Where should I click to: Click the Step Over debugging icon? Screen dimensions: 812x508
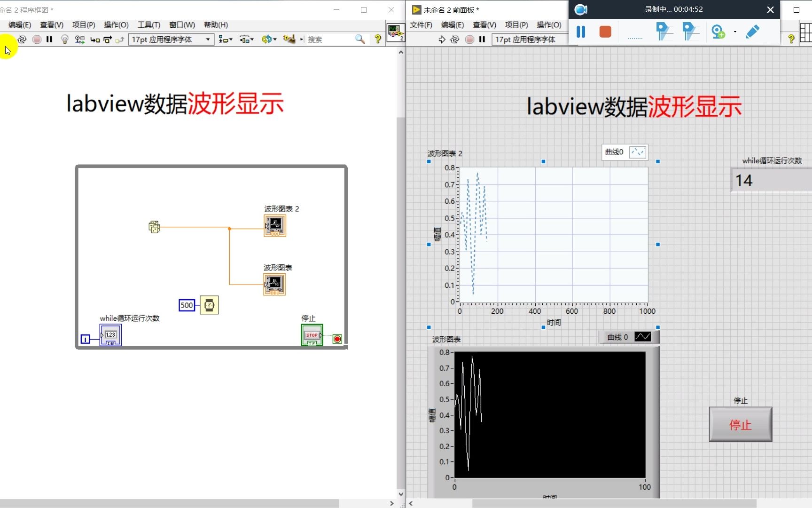click(107, 40)
